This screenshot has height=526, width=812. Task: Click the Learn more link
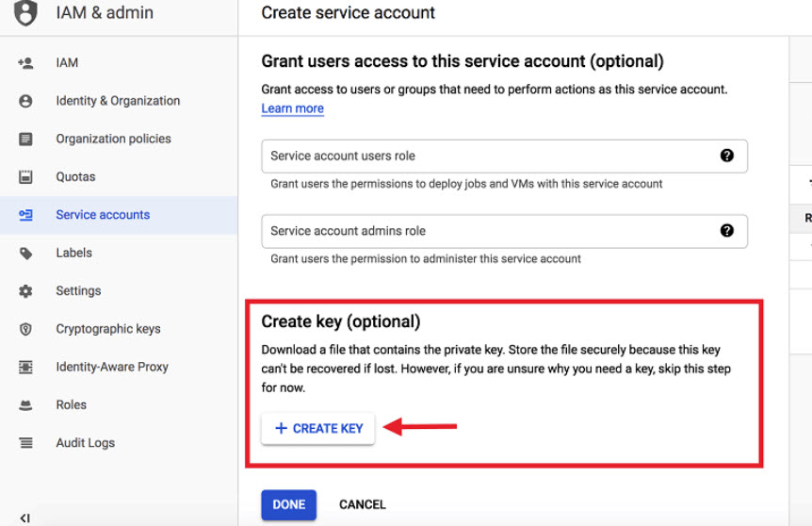coord(292,108)
